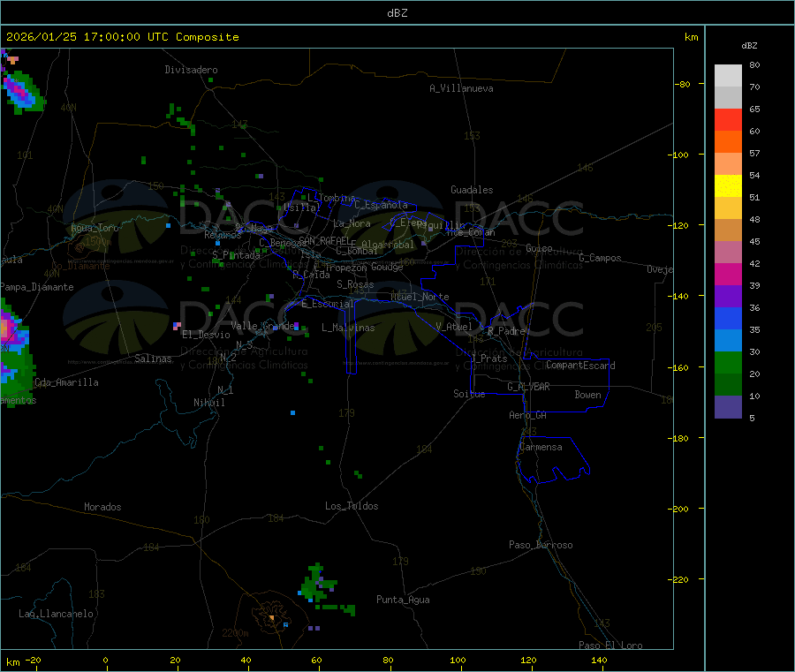Click the L_Malvinas map label

click(348, 328)
